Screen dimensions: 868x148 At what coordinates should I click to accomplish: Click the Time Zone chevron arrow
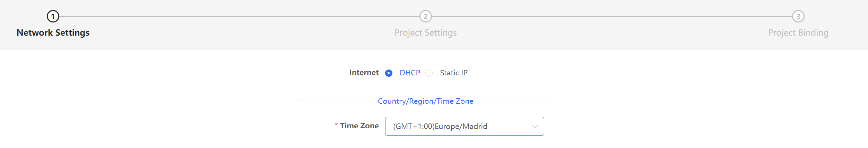(535, 127)
